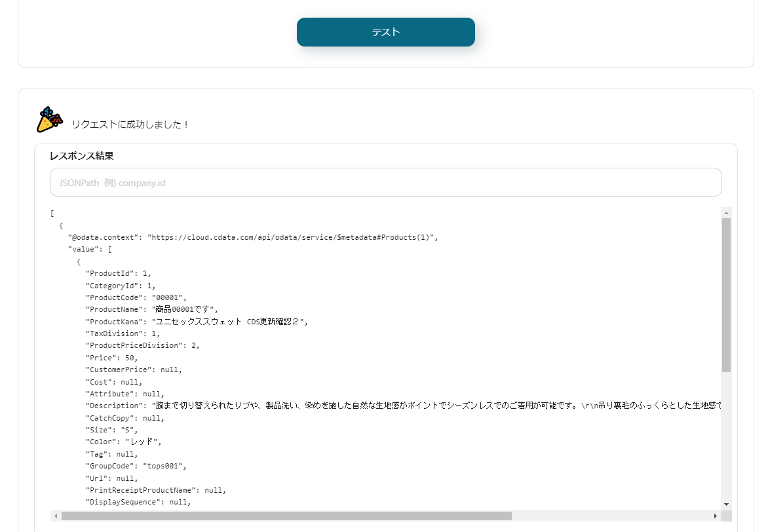The height and width of the screenshot is (532, 768).
Task: Click the "GroupCode": "tops001" line
Action: click(136, 466)
